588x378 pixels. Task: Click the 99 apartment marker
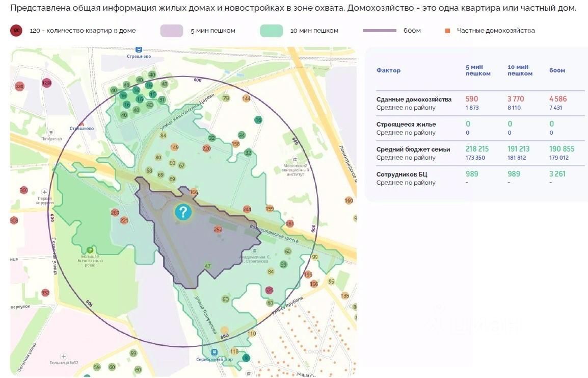(x=314, y=257)
